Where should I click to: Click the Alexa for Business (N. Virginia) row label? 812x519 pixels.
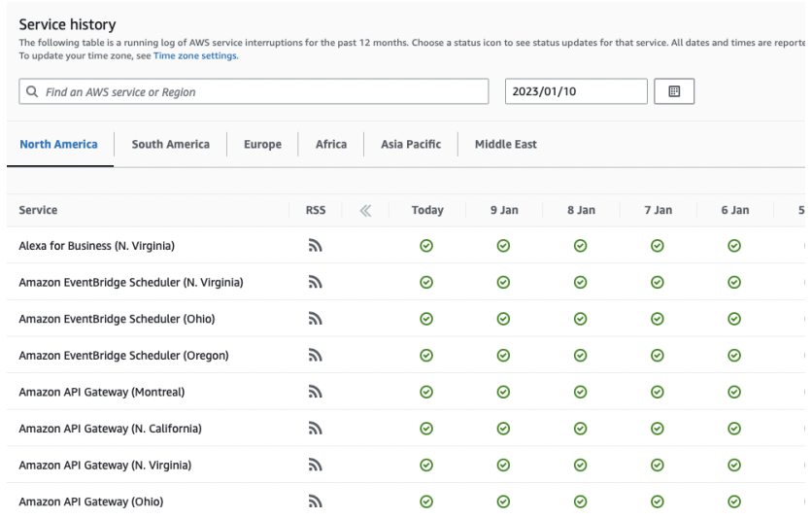tap(96, 246)
